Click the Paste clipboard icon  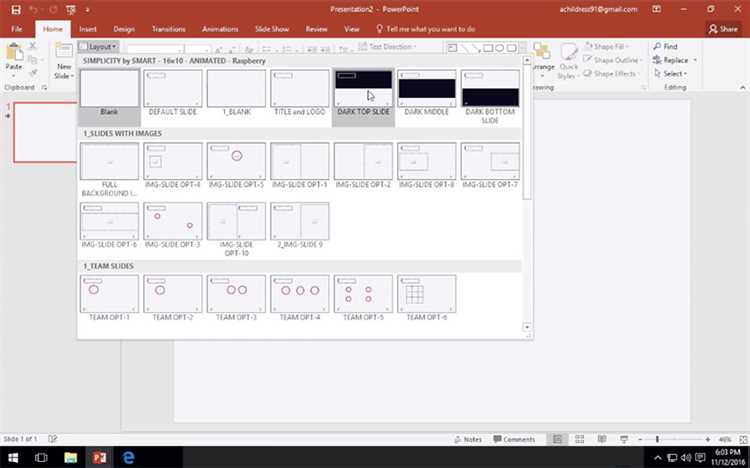click(x=14, y=52)
